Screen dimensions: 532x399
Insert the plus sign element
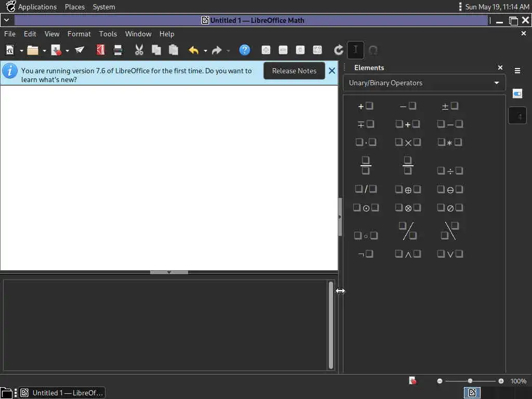366,106
